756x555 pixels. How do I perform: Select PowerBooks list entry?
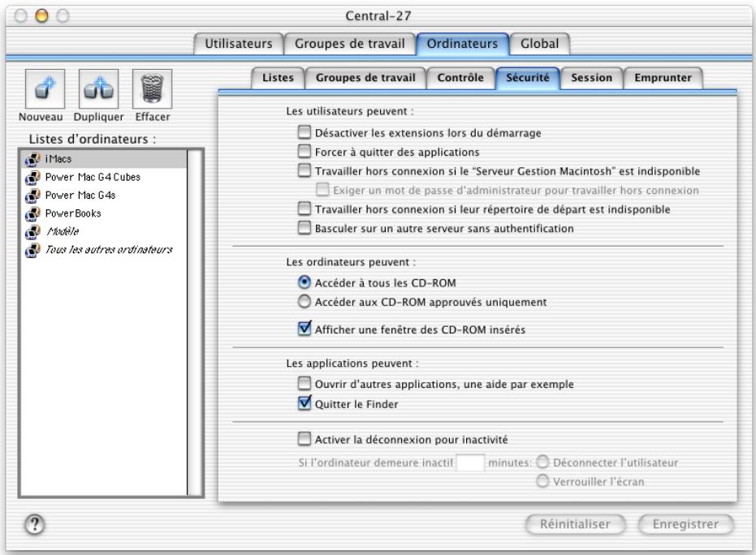coord(104,213)
